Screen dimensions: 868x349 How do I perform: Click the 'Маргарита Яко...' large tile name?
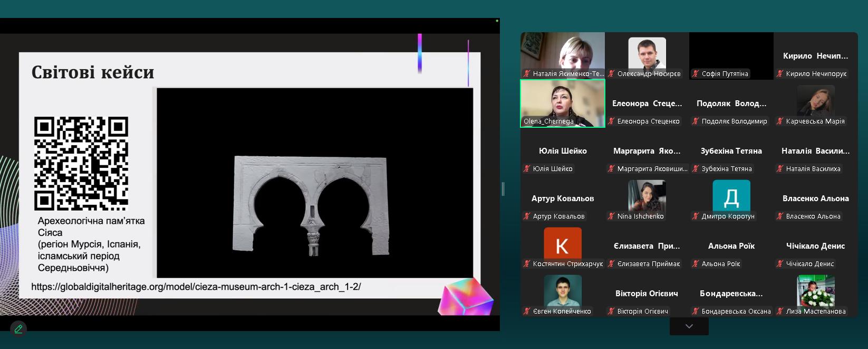point(647,151)
